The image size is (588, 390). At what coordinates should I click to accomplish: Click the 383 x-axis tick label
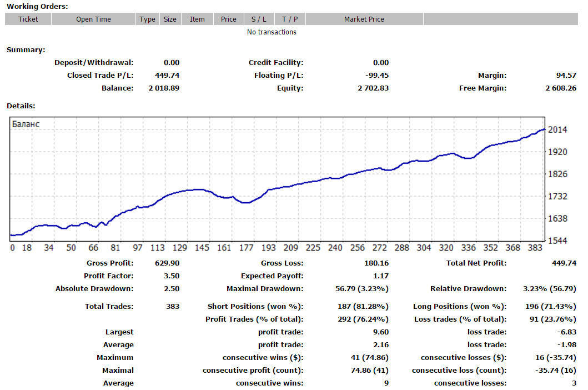click(x=535, y=248)
